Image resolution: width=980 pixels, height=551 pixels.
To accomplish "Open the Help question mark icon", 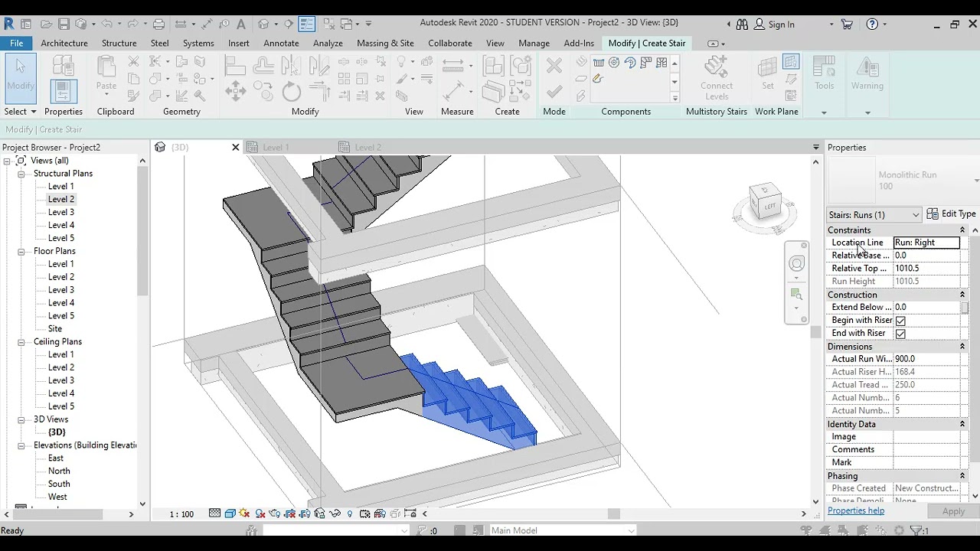I will 872,24.
